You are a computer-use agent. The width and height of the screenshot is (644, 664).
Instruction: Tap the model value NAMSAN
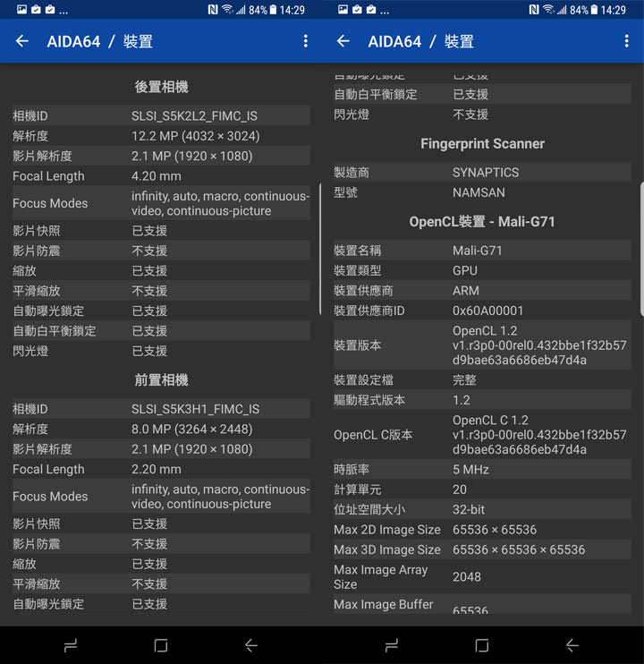click(479, 192)
